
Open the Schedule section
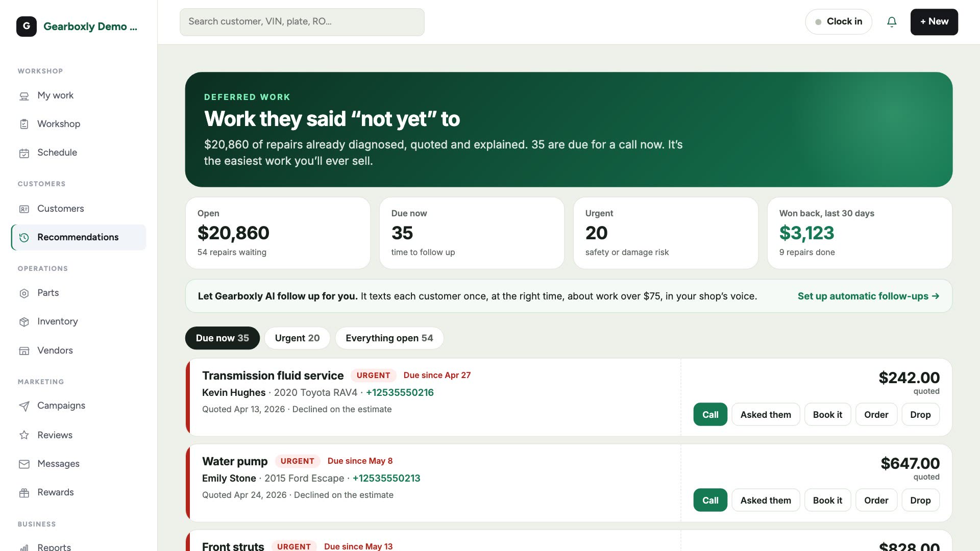[79, 153]
